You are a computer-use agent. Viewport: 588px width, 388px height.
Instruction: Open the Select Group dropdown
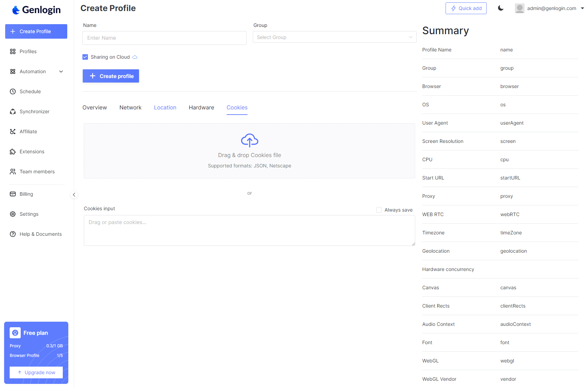pyautogui.click(x=334, y=37)
